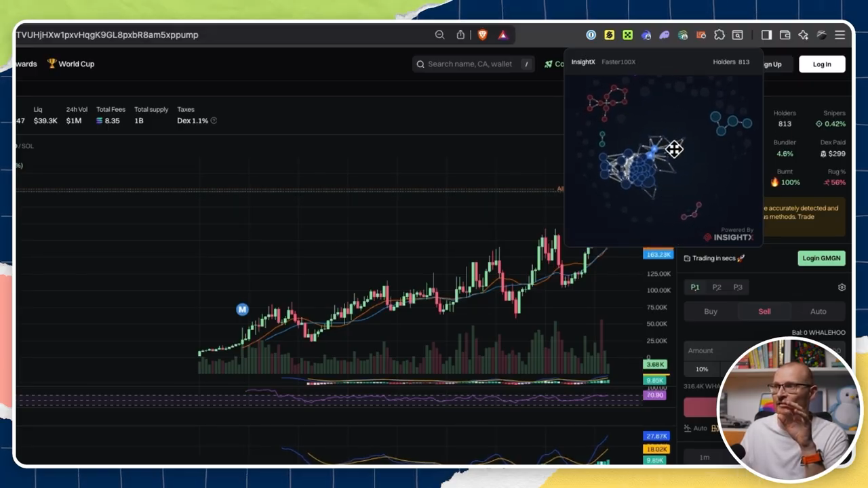Open the 1Password extension icon

tap(591, 35)
